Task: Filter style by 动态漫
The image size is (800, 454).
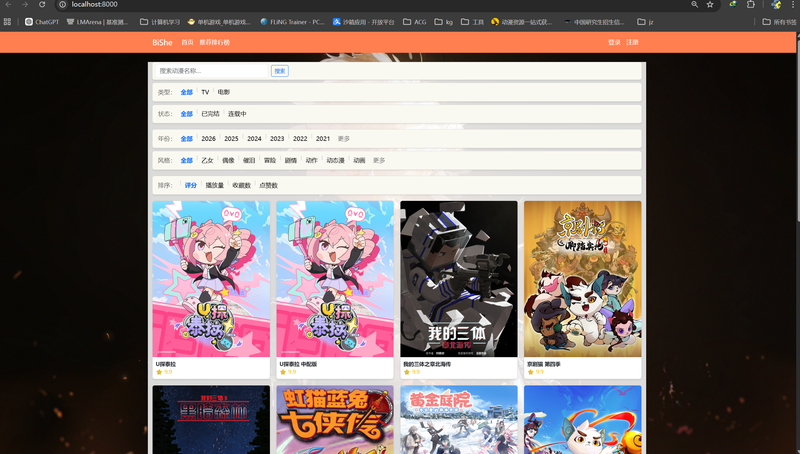Action: 335,160
